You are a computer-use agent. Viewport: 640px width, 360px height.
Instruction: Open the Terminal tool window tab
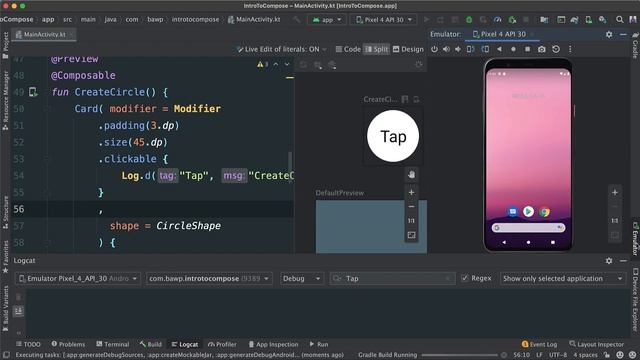113,344
